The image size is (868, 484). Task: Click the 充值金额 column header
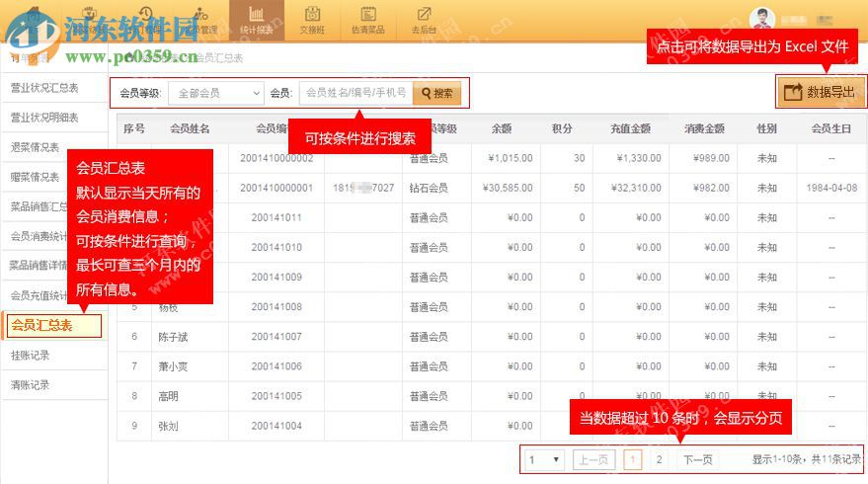pos(631,128)
